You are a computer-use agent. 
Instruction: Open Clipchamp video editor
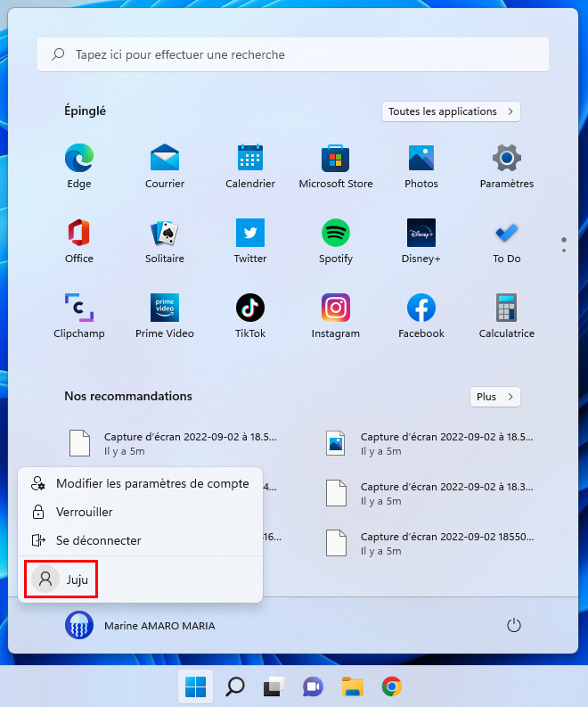pos(79,316)
